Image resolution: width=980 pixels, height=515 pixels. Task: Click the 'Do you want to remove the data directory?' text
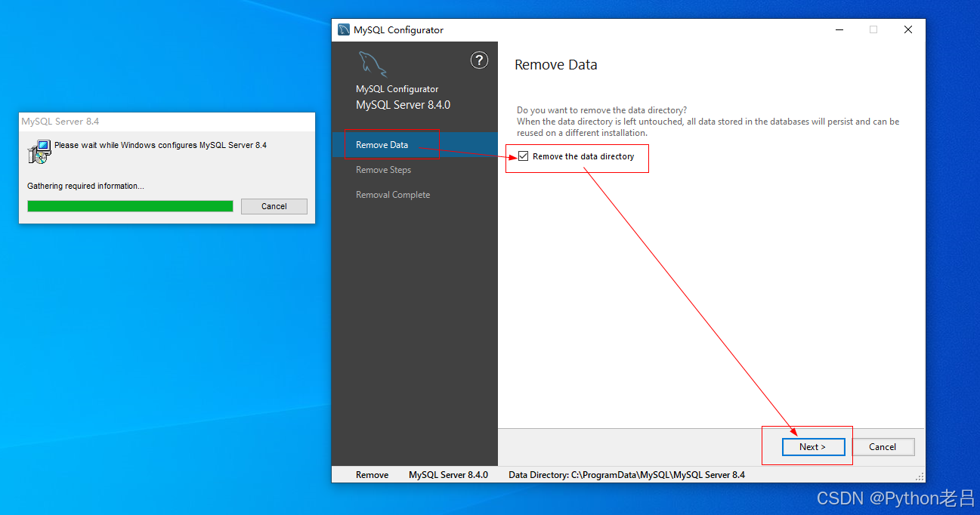(x=601, y=110)
